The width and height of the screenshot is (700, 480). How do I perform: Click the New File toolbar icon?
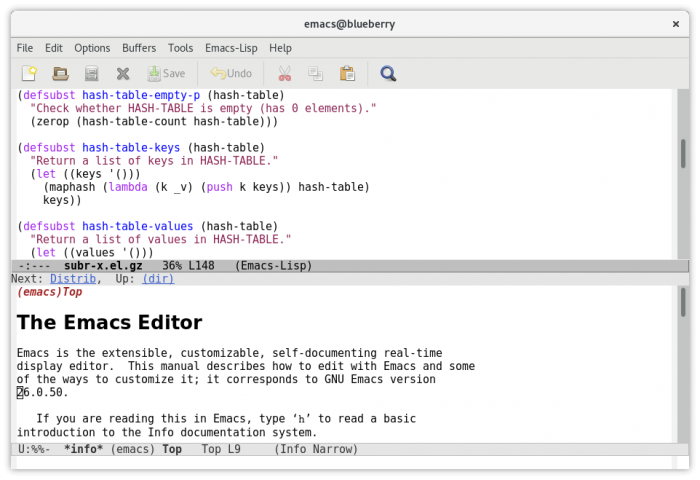pos(29,73)
